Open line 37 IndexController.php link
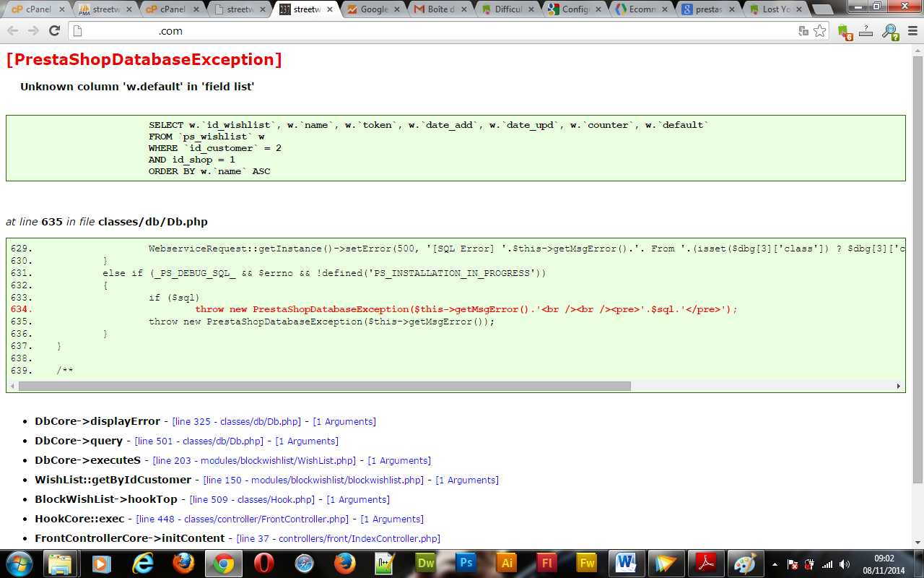This screenshot has width=924, height=578. [x=339, y=538]
